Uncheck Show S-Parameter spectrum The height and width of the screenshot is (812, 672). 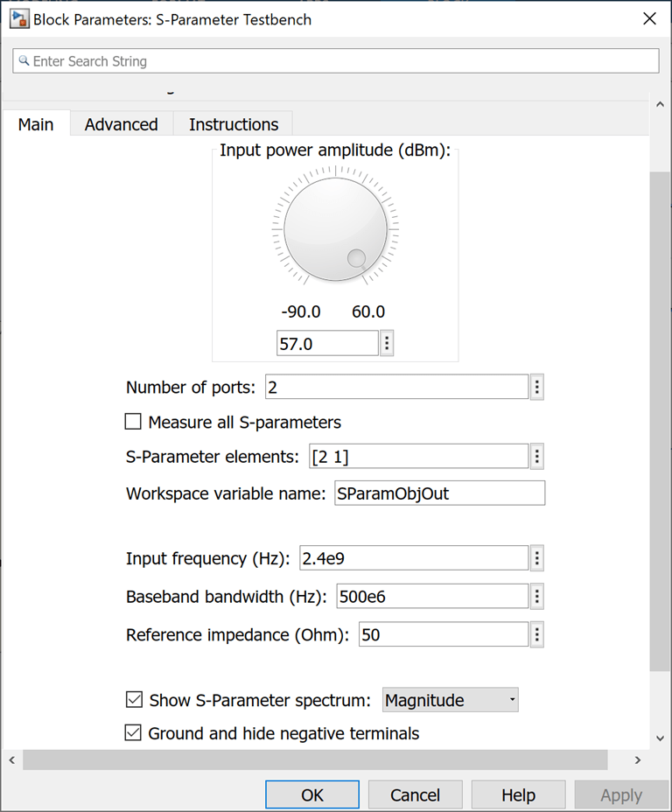pyautogui.click(x=134, y=700)
